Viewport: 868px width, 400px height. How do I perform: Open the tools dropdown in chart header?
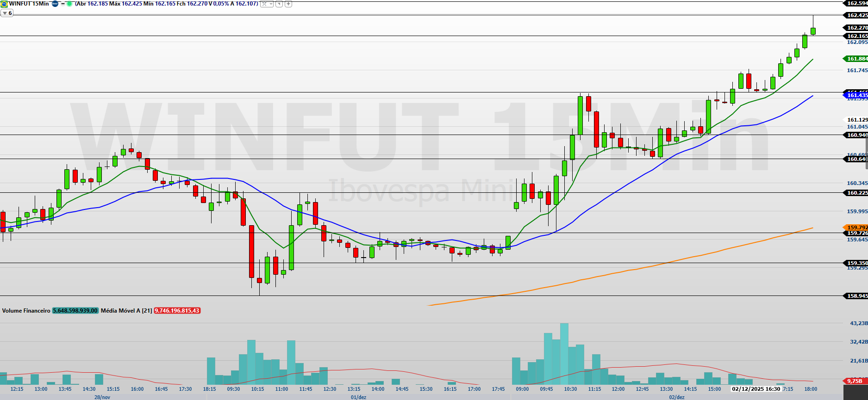(267, 4)
